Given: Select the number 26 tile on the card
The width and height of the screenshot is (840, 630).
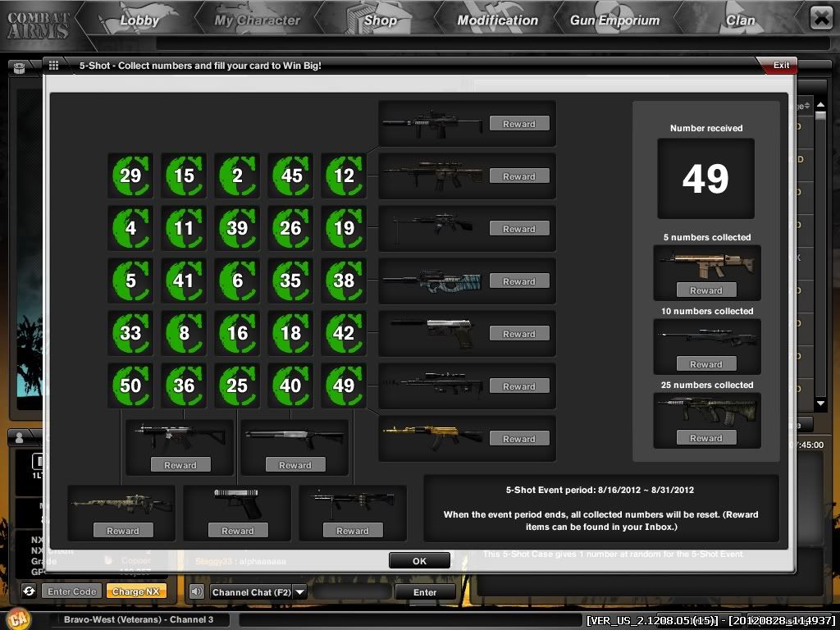Looking at the screenshot, I should [290, 227].
